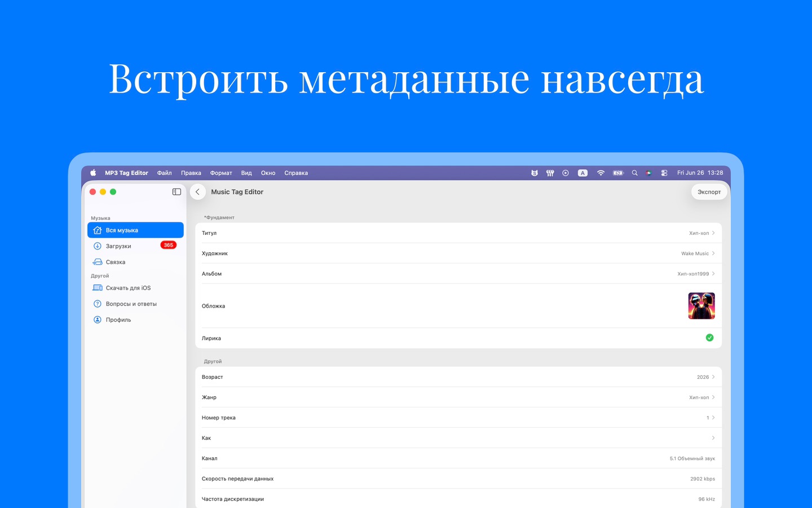Viewport: 812px width, 508px height.
Task: Click the Хип-хоп value in Жанр row
Action: (699, 397)
